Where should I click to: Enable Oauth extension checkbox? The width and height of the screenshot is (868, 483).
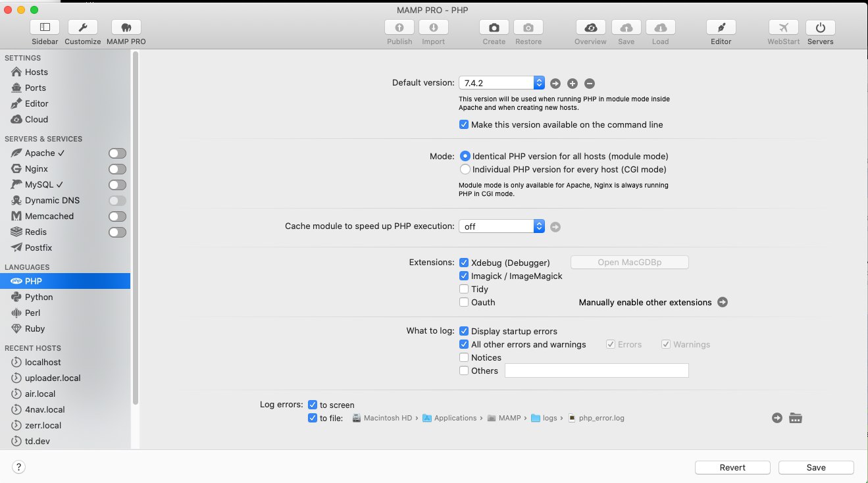(x=464, y=302)
